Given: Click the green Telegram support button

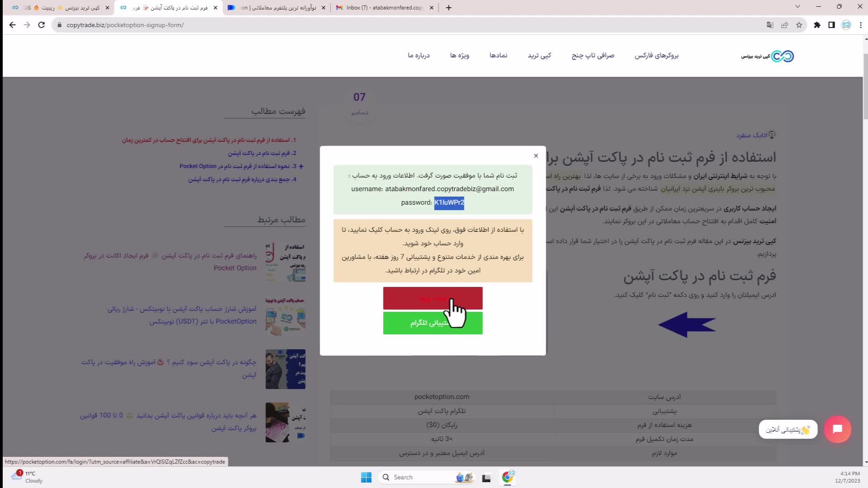Looking at the screenshot, I should (432, 323).
